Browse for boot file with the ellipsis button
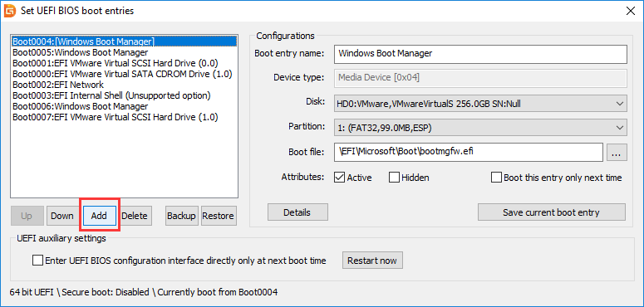Screen dimensions: 644x307 (x=617, y=152)
